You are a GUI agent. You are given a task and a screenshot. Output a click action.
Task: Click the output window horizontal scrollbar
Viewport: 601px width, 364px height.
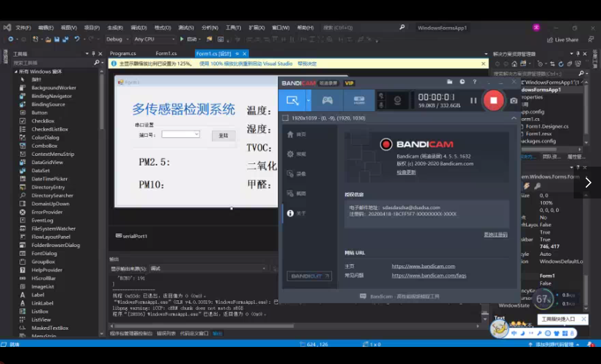pos(204,326)
